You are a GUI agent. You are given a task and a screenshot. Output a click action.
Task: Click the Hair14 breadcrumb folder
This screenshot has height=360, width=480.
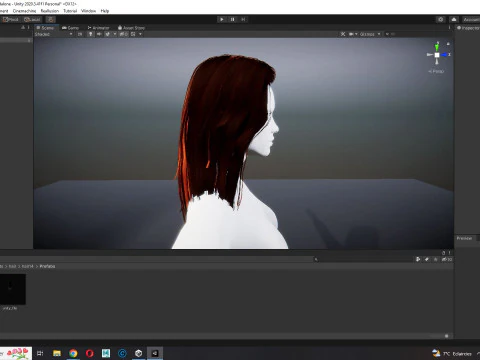(27, 266)
